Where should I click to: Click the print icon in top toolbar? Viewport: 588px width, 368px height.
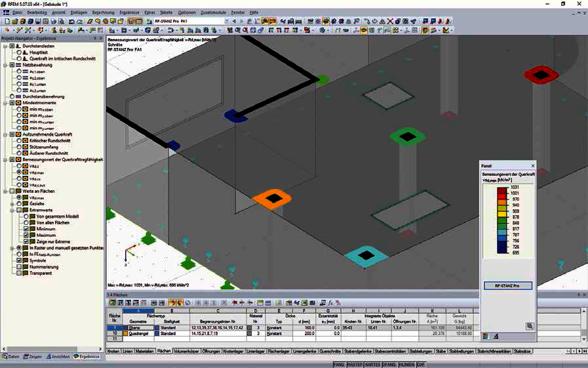(54, 22)
